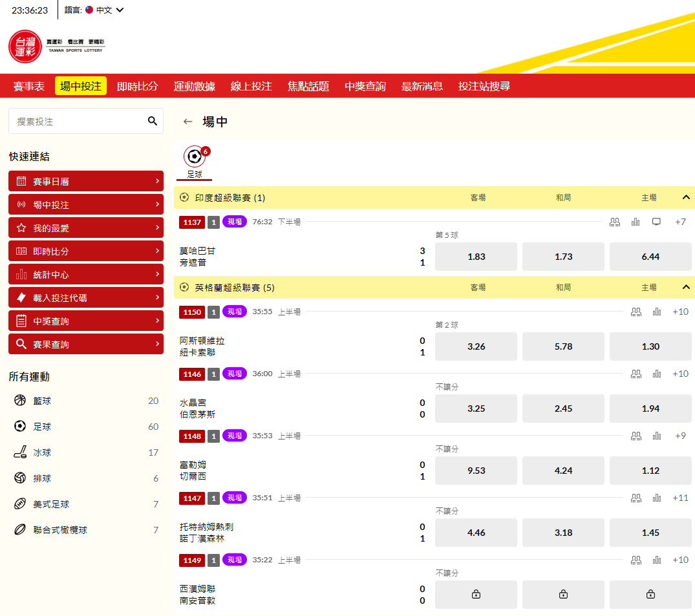This screenshot has width=695, height=616.
Task: Open statistics chart icon for match 1150
Action: pyautogui.click(x=657, y=312)
